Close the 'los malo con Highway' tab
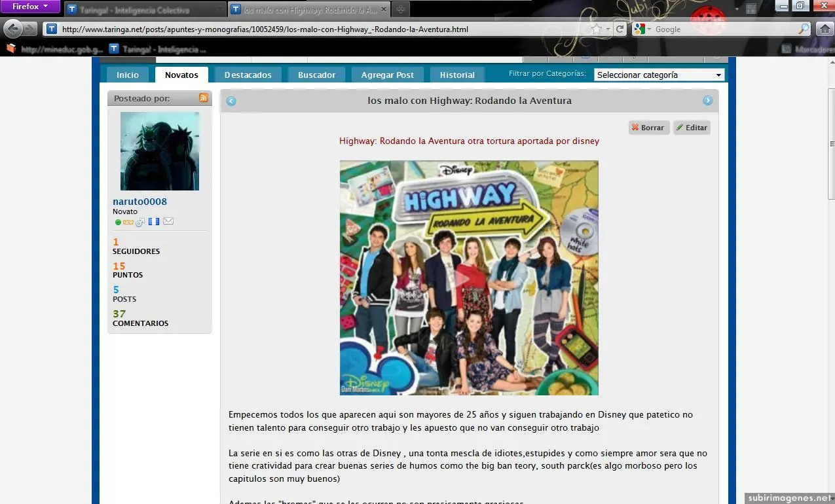Screen dimensions: 835x504 point(383,10)
